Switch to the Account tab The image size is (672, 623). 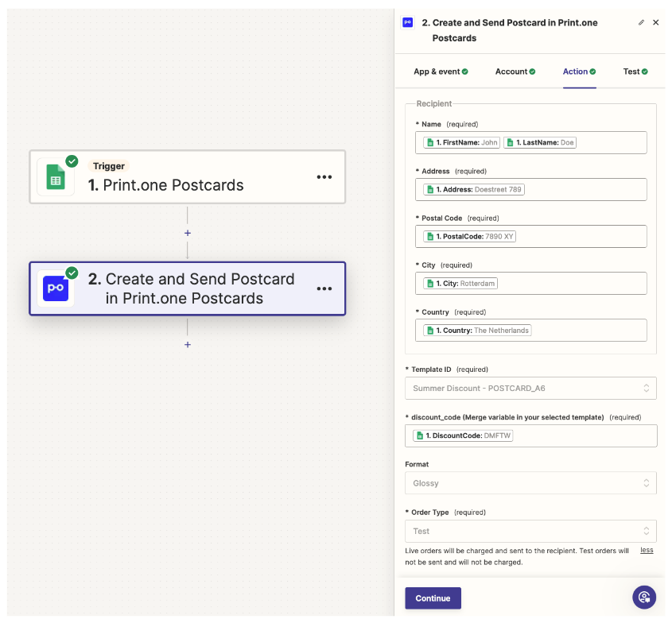515,72
